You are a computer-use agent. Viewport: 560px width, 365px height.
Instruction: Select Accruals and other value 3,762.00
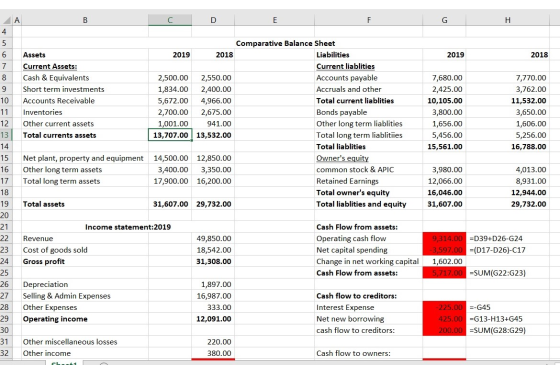[x=508, y=89]
